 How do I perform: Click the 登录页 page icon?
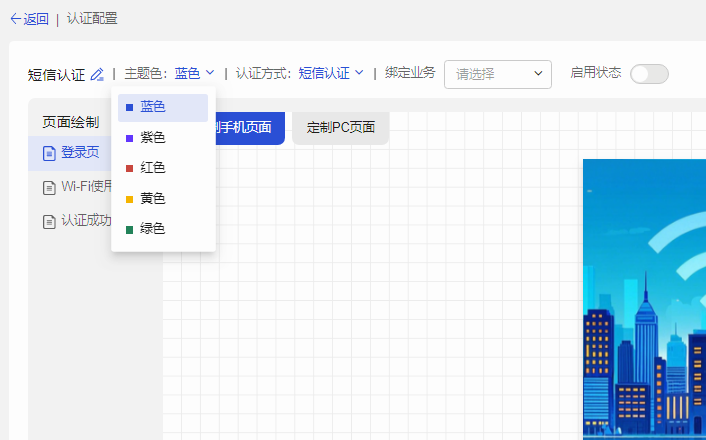(49, 153)
